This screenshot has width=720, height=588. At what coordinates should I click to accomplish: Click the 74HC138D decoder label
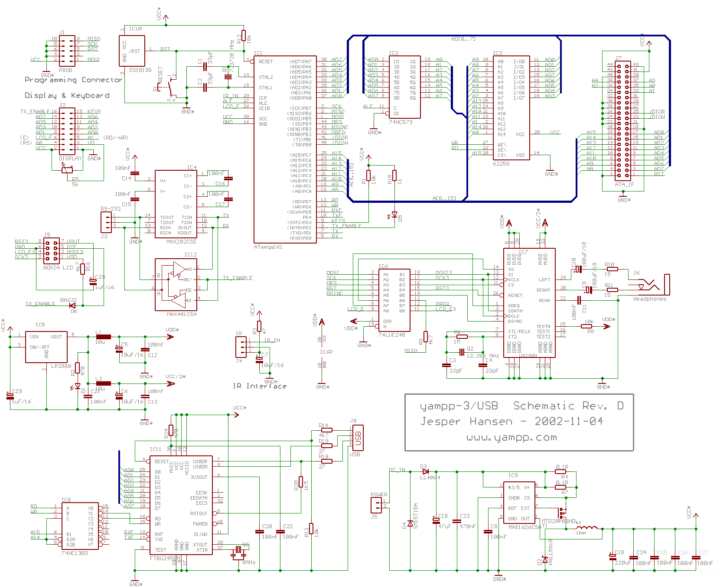pyautogui.click(x=75, y=553)
